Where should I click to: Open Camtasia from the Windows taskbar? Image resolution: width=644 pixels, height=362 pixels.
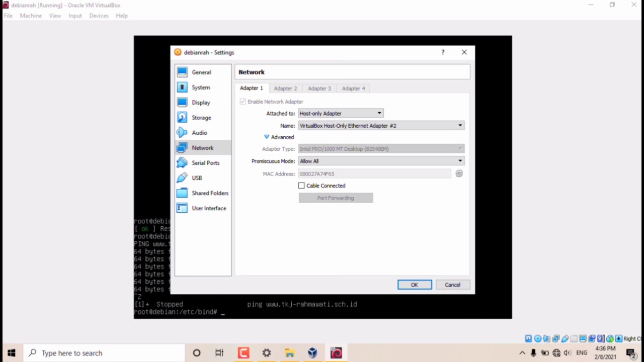pos(244,353)
